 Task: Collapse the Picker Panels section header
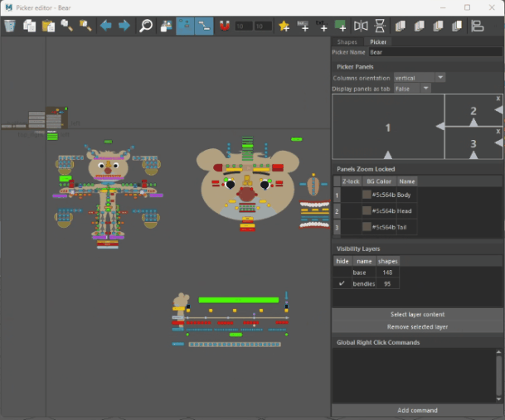pyautogui.click(x=417, y=66)
